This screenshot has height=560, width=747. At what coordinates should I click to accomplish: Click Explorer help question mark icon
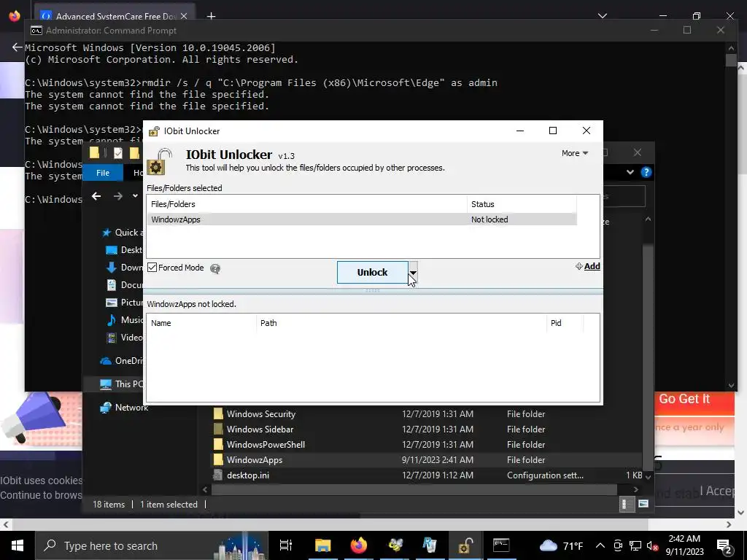coord(646,172)
